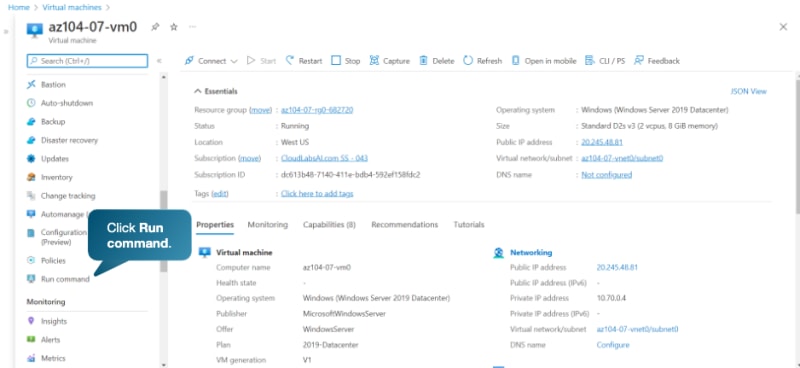Click the Disaster recovery icon
800x368 pixels.
pyautogui.click(x=31, y=140)
